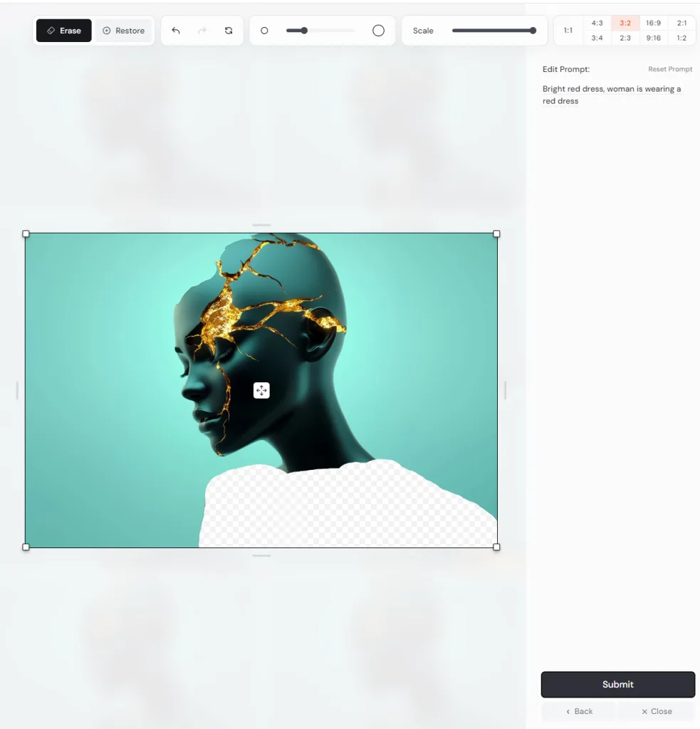
Task: Set aspect ratio to 9:16
Action: tap(653, 38)
